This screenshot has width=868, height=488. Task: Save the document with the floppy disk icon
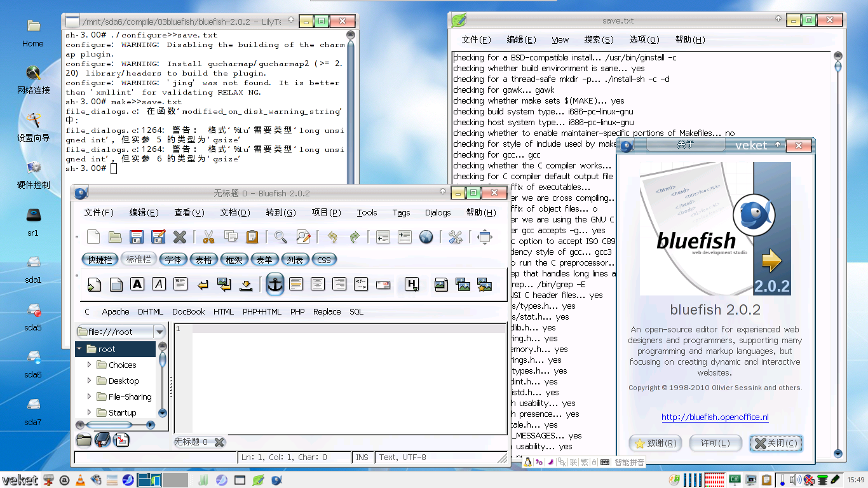[137, 237]
